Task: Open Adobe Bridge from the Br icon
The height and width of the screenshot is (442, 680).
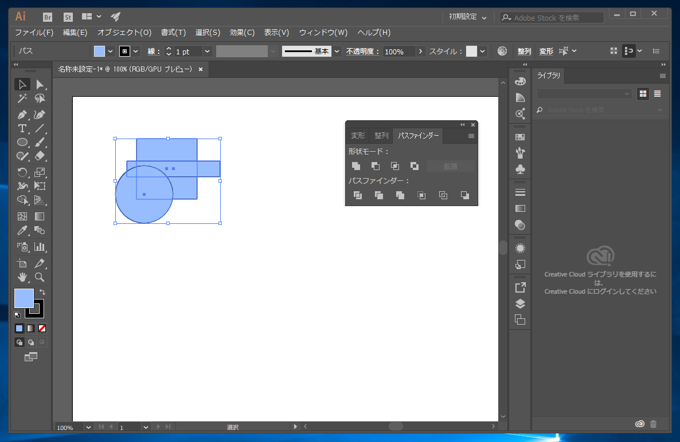Action: pyautogui.click(x=47, y=17)
